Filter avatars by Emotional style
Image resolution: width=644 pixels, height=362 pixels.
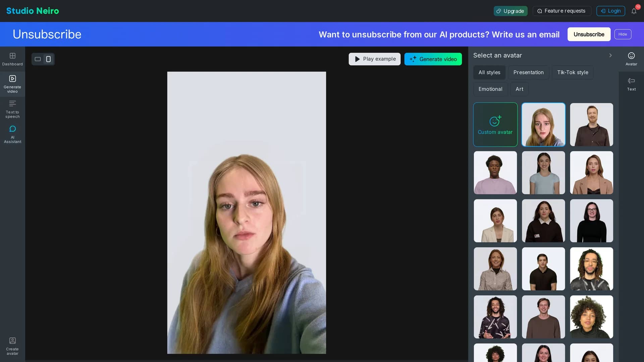pyautogui.click(x=490, y=89)
